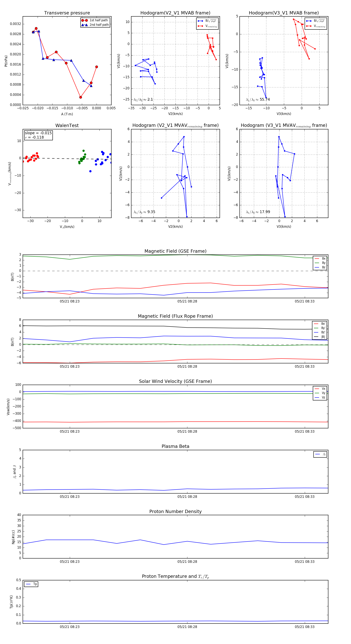
Task: Select the "Vz" legend entry
Action: point(320,398)
